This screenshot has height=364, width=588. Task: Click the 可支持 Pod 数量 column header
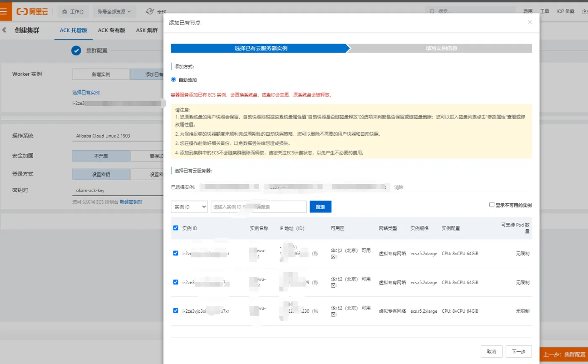pos(515,228)
